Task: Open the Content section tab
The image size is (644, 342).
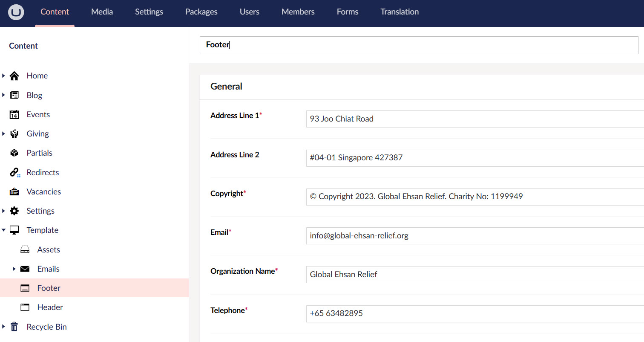Action: pyautogui.click(x=55, y=12)
